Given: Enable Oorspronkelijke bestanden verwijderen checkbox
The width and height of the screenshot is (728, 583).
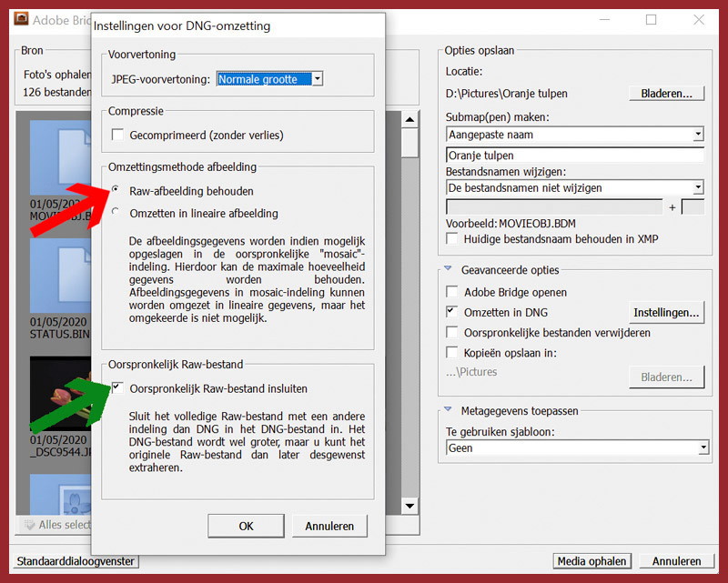Looking at the screenshot, I should [451, 332].
